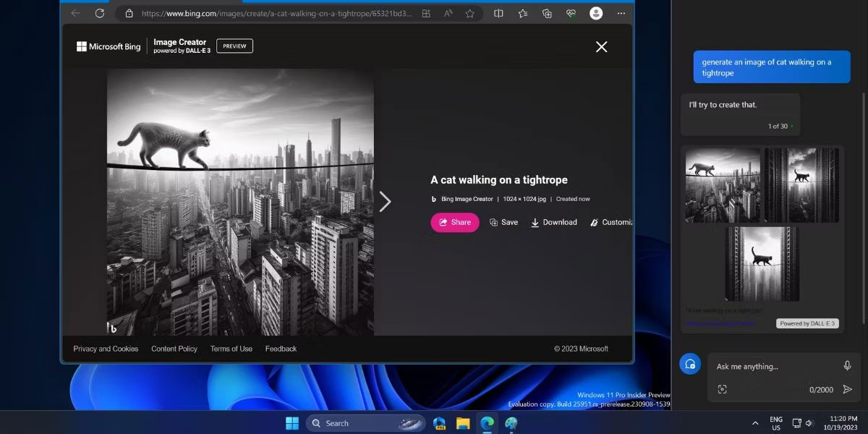
Task: Open Edge Collections icon
Action: tap(547, 13)
